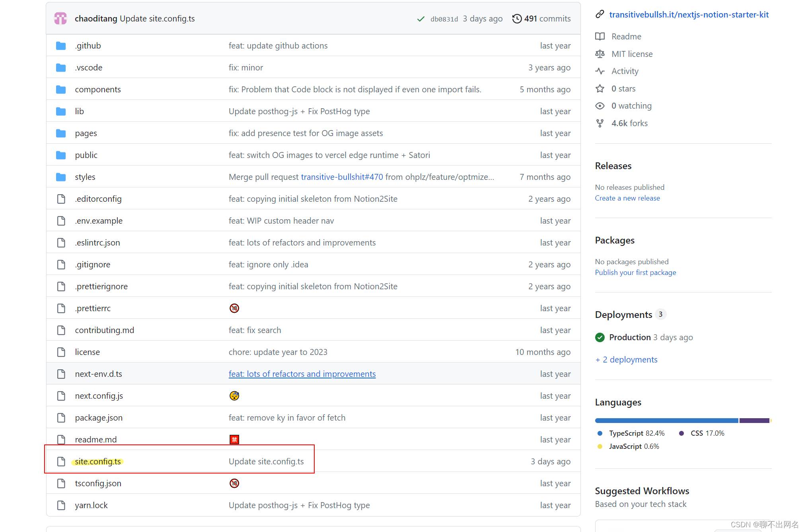Viewport: 804px width, 532px height.
Task: Click 'Publish your first package' link
Action: 635,273
